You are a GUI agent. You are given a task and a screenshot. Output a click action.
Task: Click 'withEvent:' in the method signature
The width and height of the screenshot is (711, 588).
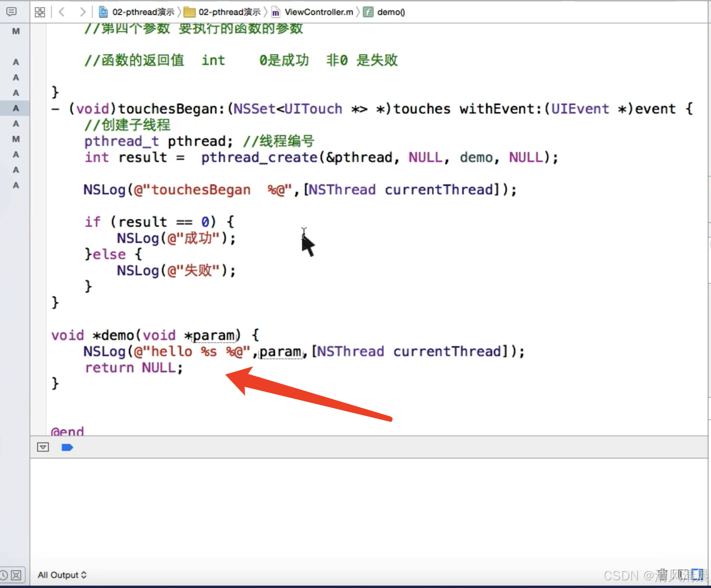point(501,109)
